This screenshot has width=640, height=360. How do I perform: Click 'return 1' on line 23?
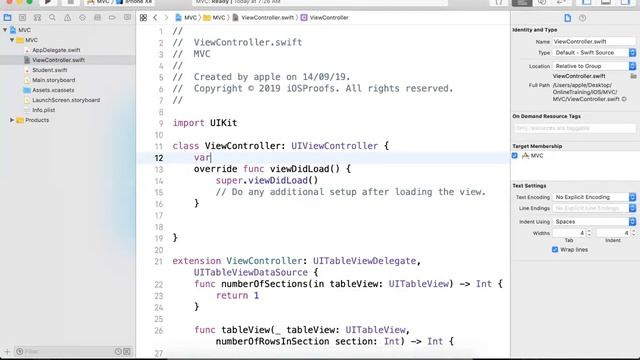pos(238,296)
